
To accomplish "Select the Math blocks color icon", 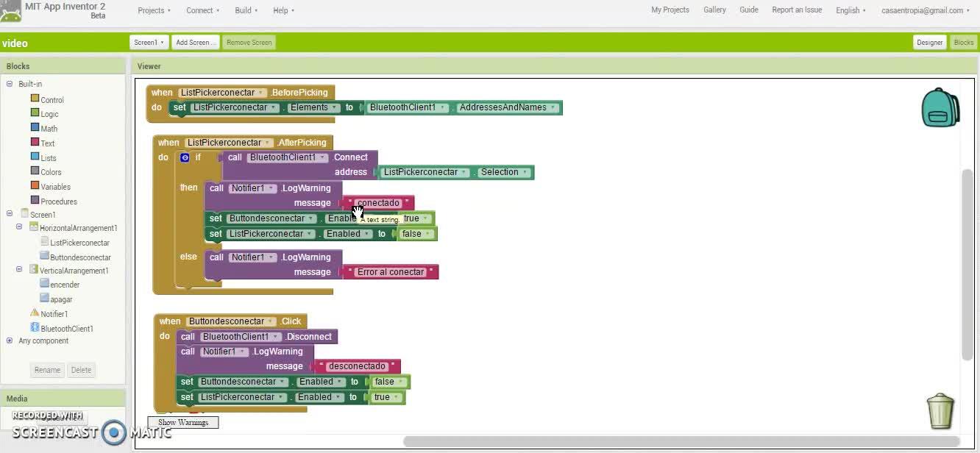I will click(x=35, y=128).
